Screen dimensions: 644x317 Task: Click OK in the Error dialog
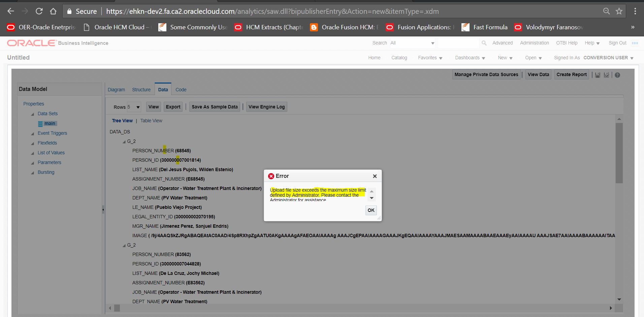(x=371, y=210)
